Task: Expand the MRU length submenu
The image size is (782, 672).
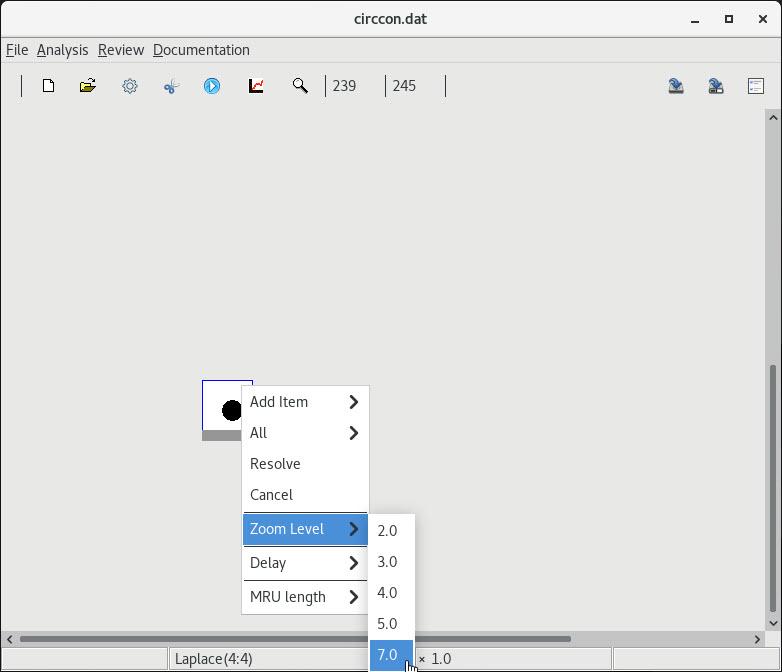Action: (305, 597)
